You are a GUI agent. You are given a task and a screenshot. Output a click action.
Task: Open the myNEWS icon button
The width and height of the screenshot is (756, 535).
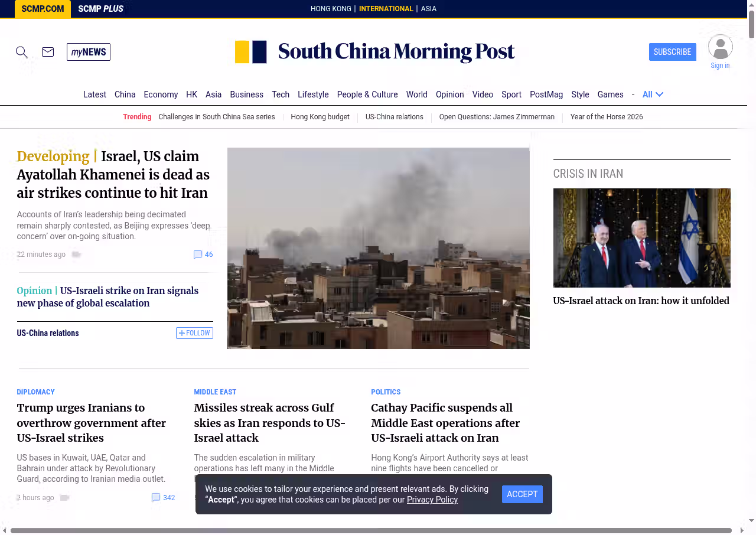[89, 52]
